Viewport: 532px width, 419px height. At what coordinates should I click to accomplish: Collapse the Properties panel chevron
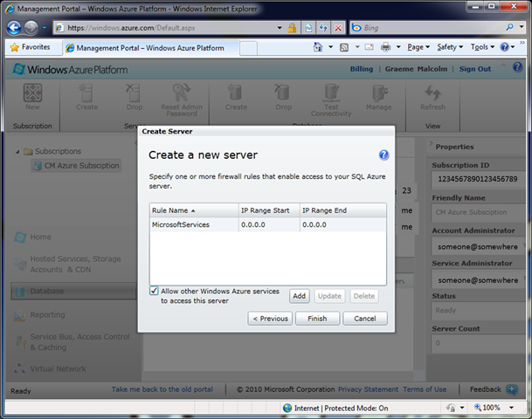point(432,143)
